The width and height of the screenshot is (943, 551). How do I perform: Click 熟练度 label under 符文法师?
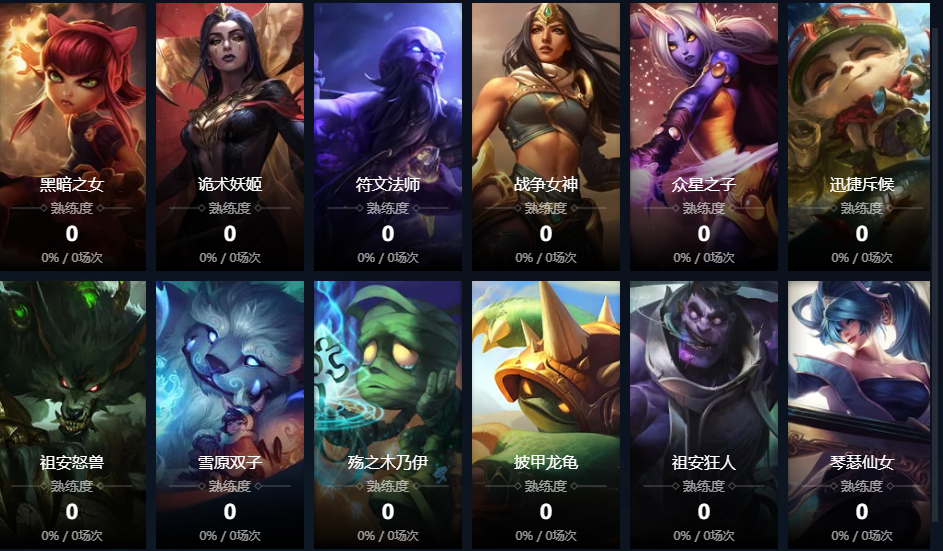click(x=388, y=208)
